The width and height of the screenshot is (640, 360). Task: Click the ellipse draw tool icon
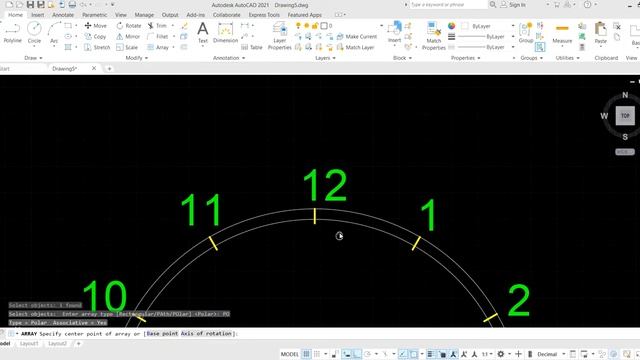pos(68,36)
